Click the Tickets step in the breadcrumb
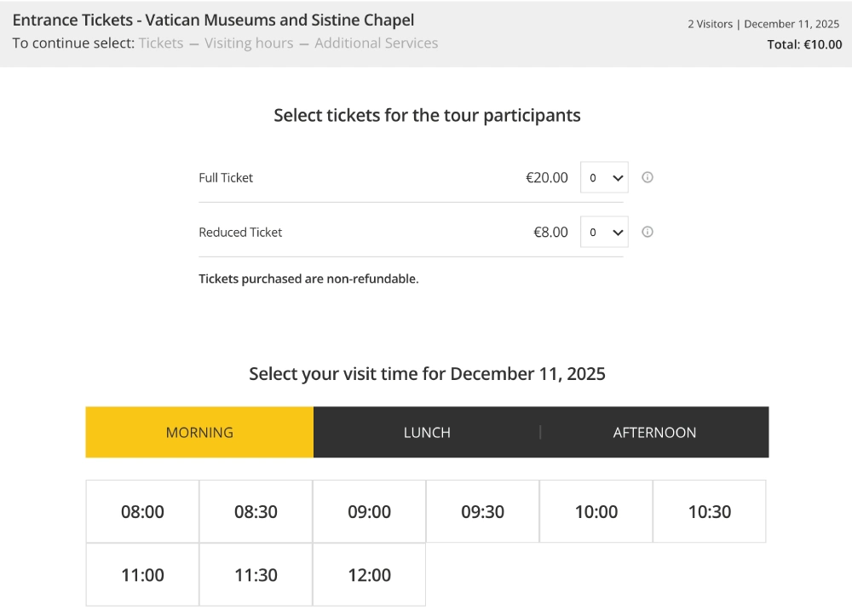Viewport: 852px width, 616px height. (x=161, y=43)
